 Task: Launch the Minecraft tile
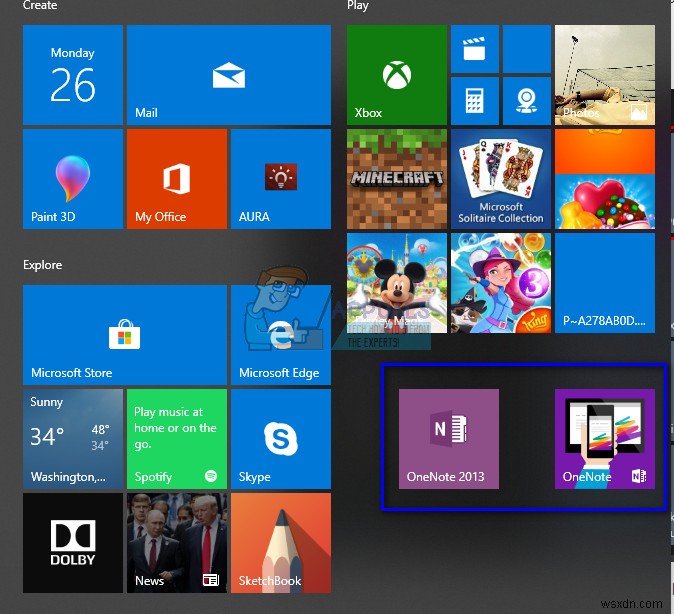point(397,179)
